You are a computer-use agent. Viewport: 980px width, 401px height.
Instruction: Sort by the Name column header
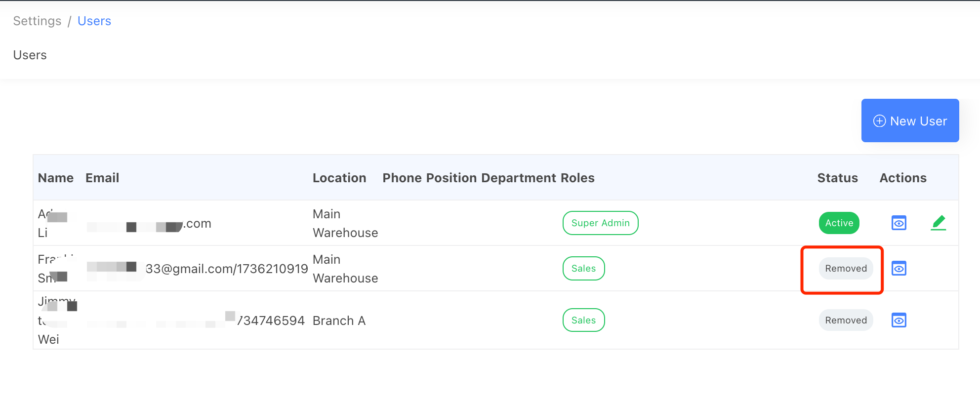click(x=56, y=178)
